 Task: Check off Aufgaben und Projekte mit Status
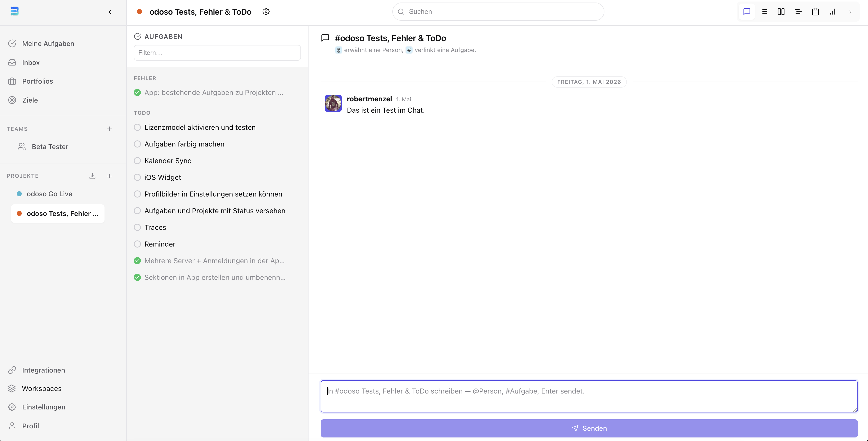tap(137, 211)
